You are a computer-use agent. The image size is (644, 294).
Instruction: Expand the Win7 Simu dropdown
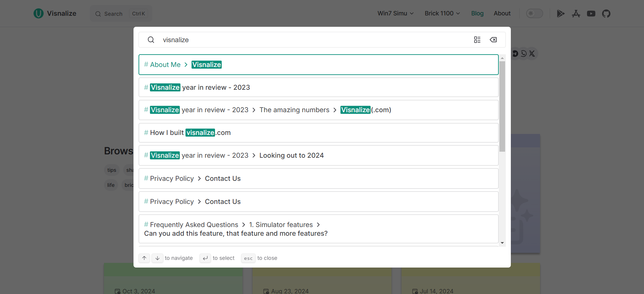point(395,13)
